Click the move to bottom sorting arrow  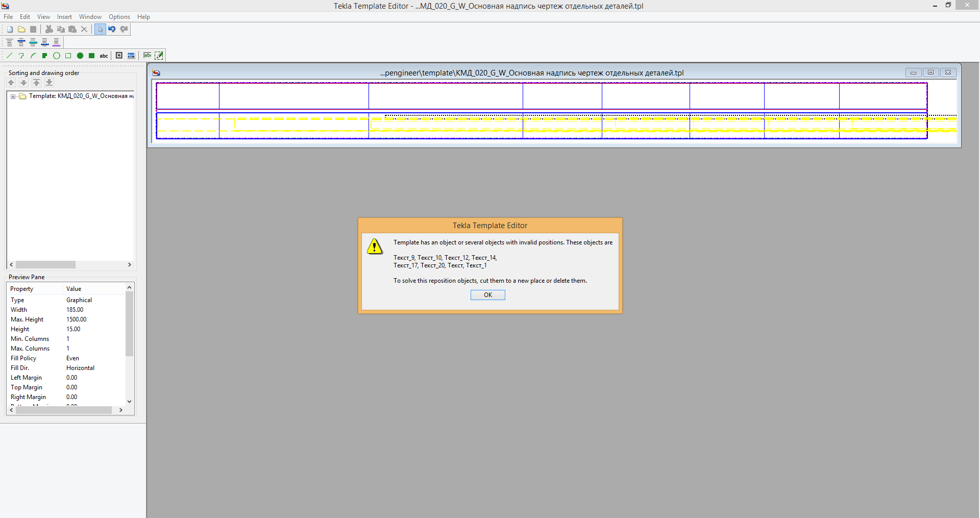click(50, 83)
